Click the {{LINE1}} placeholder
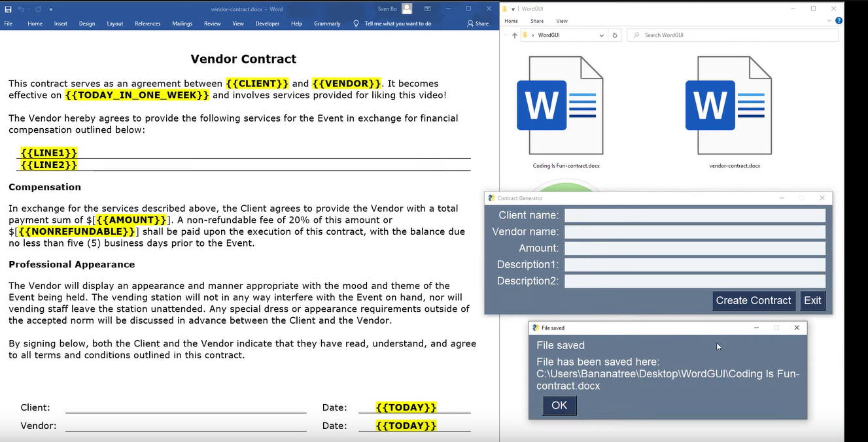Viewport: 868px width, 442px height. click(49, 153)
